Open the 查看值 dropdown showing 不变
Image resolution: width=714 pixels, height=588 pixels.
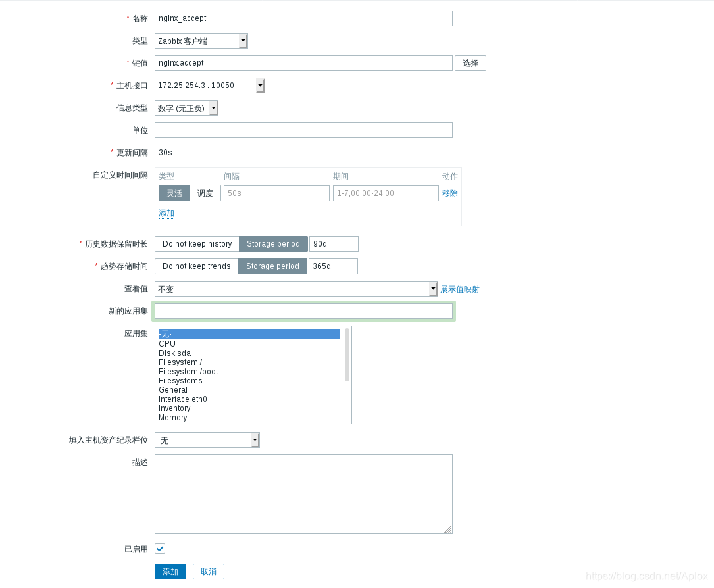coord(296,289)
